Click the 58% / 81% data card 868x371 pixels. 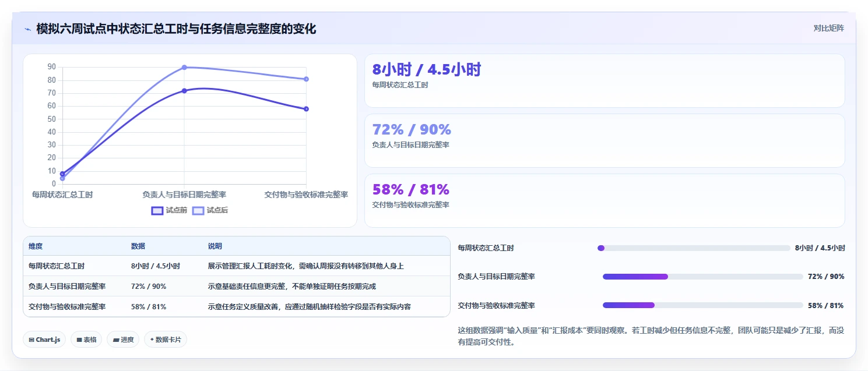click(x=605, y=200)
